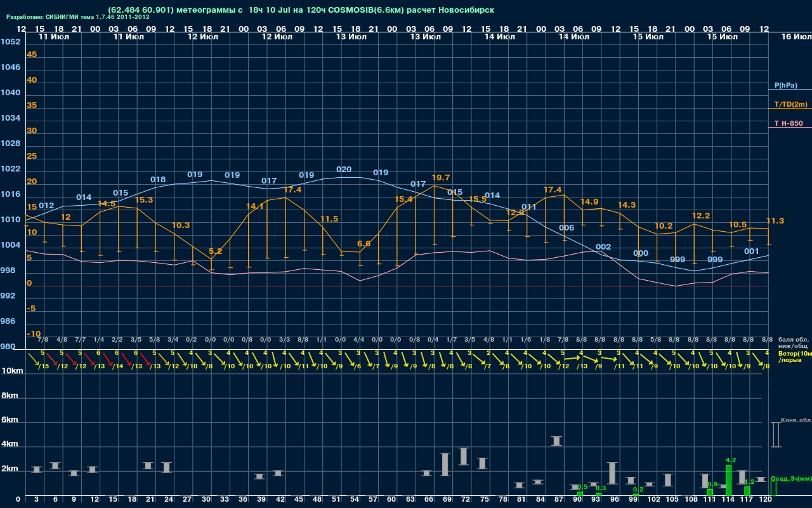Click the cloud amount cell 3/3
The image size is (812, 508).
coord(284,340)
